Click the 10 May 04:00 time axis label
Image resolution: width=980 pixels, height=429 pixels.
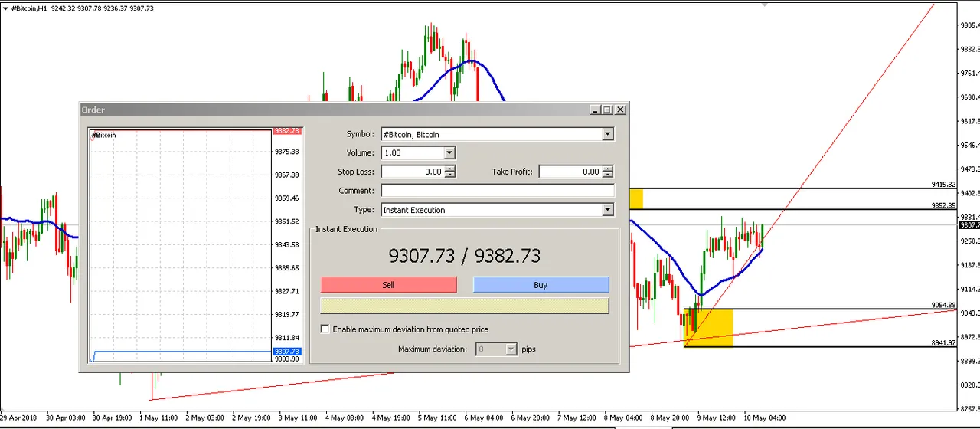[x=766, y=418]
